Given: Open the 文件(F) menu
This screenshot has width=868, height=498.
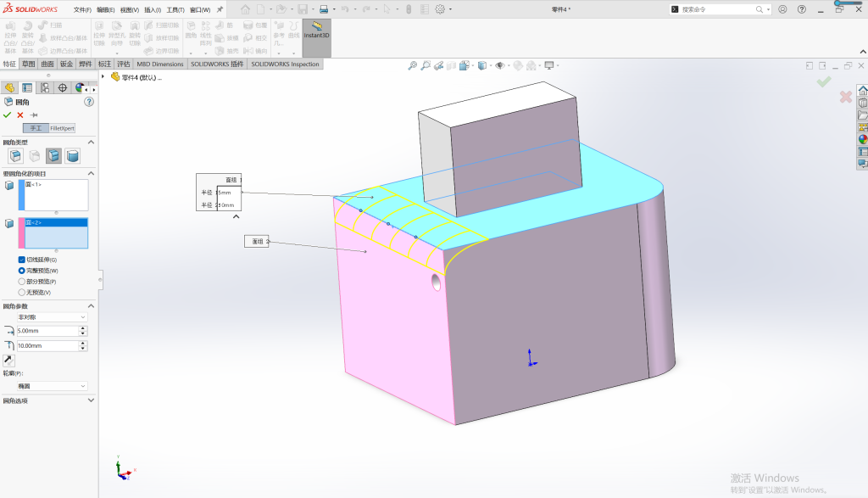Looking at the screenshot, I should click(x=82, y=9).
